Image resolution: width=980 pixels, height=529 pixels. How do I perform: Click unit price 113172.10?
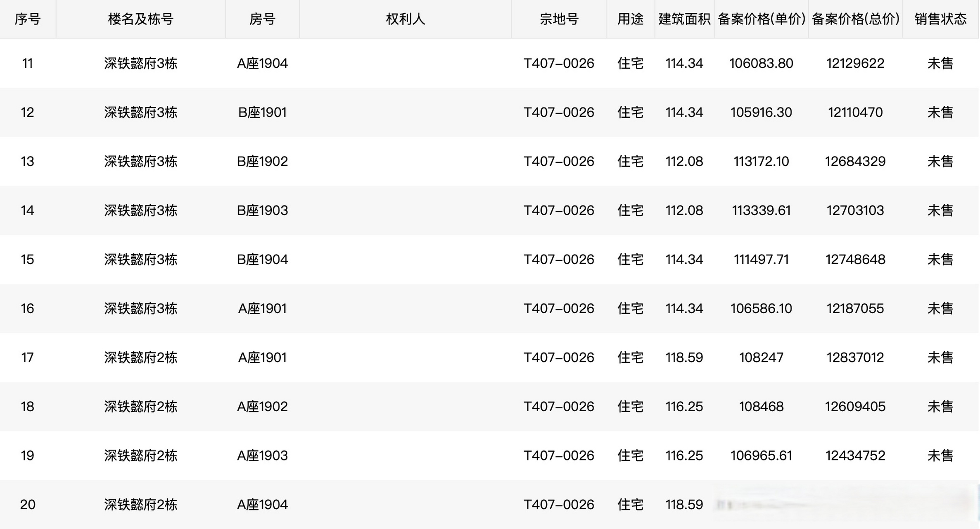[x=761, y=161]
